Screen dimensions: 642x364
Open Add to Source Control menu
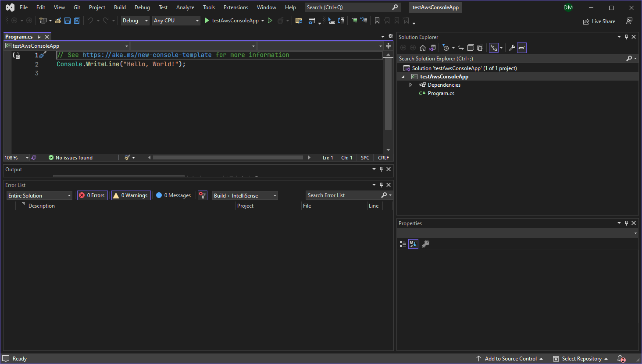pos(510,359)
